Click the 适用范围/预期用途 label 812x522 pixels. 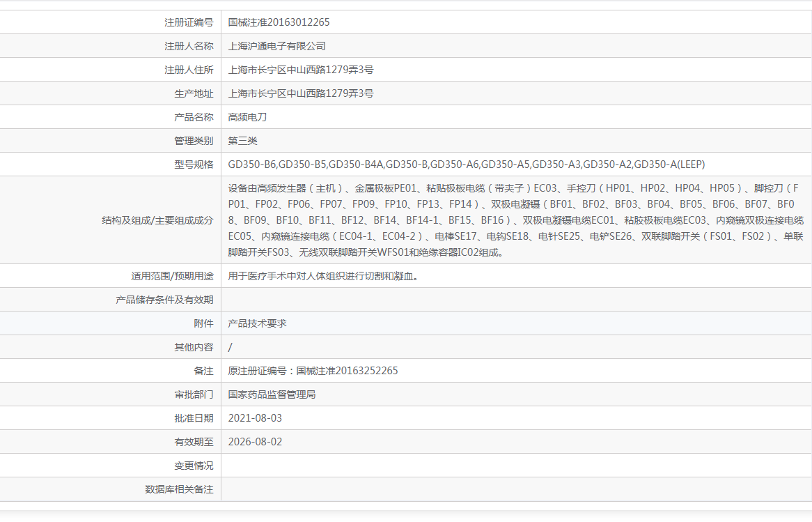pyautogui.click(x=172, y=276)
